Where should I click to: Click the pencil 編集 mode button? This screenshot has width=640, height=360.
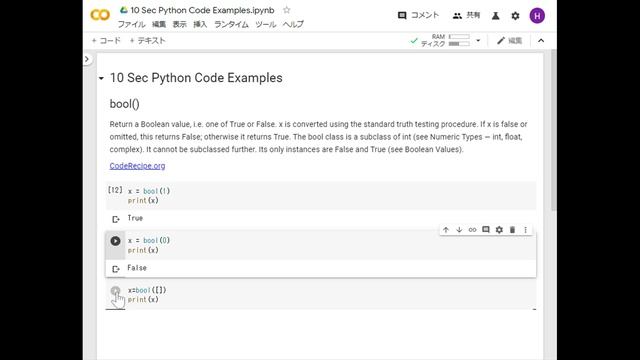tap(509, 40)
